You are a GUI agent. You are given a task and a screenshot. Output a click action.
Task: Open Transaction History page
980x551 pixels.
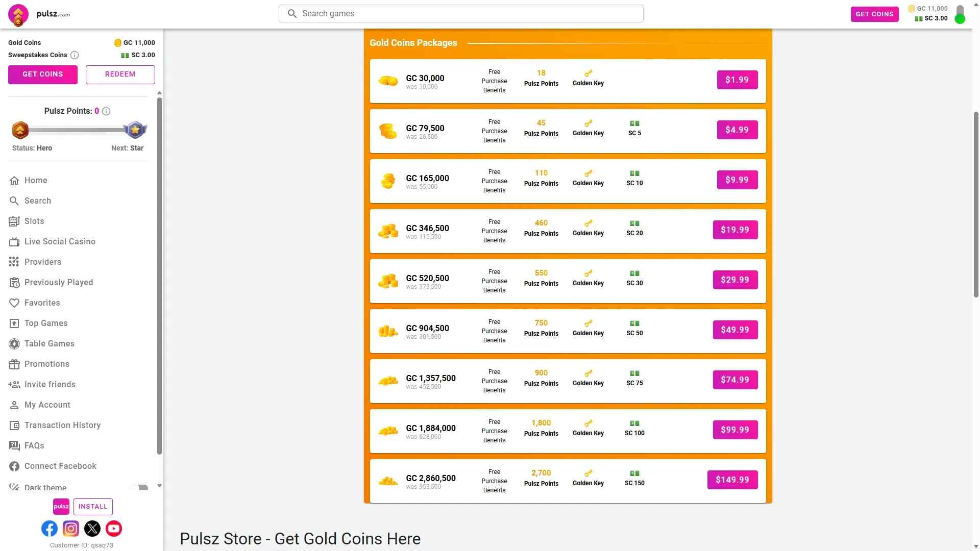point(62,425)
